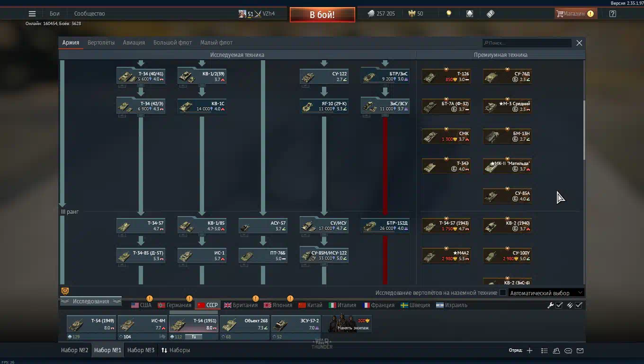
Task: Open the contacts people icon
Action: pyautogui.click(x=556, y=351)
